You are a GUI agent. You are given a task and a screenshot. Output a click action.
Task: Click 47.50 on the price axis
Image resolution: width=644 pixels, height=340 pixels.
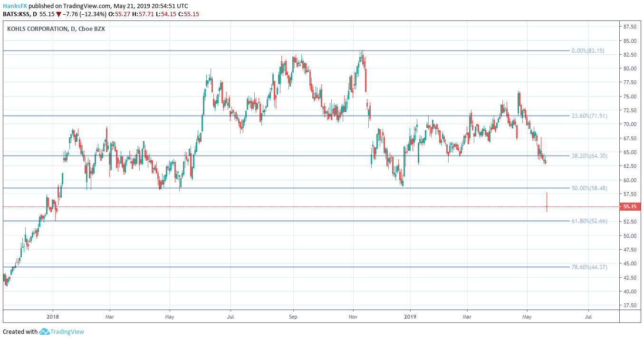coord(631,250)
